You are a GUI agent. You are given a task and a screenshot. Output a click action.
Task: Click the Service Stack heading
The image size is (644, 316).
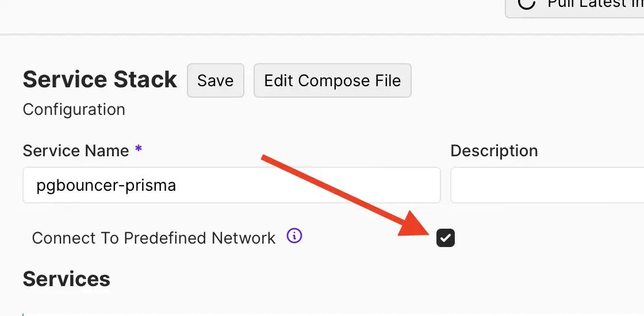point(100,80)
